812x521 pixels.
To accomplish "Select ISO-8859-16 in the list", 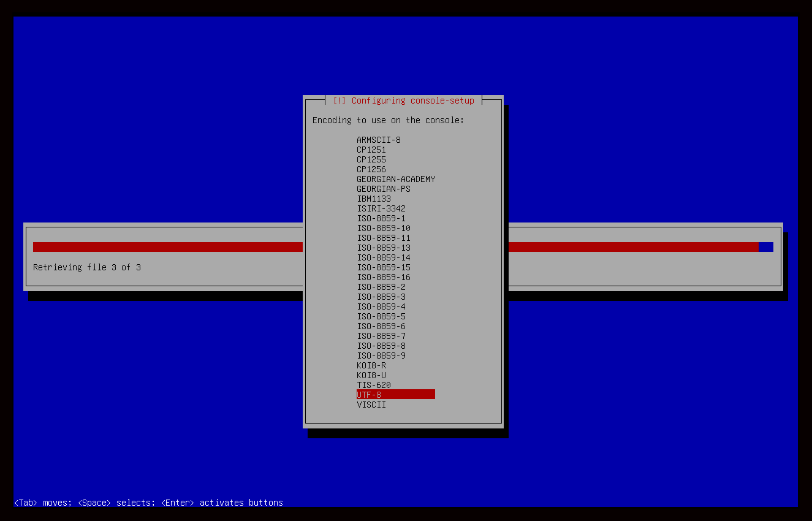I will 384,277.
